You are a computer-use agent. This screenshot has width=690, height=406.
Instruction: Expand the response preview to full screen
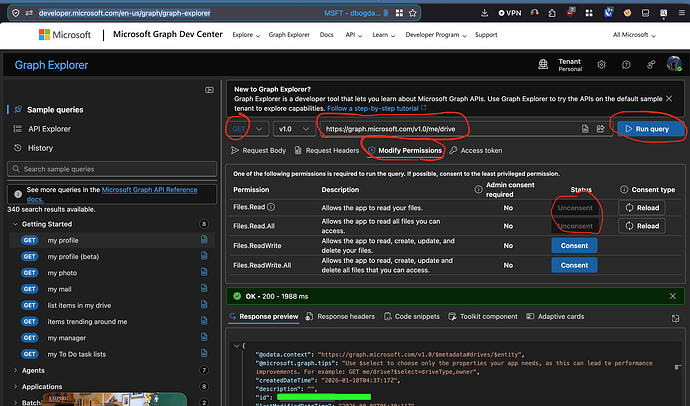click(675, 318)
